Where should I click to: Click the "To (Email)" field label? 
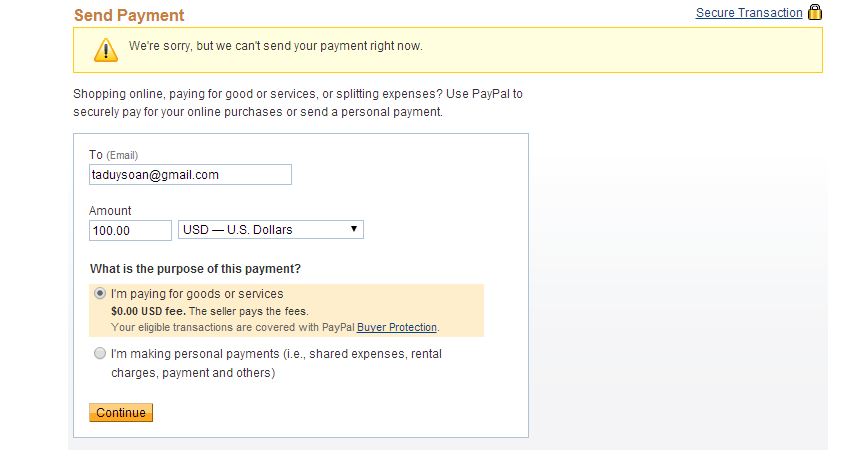pos(113,155)
